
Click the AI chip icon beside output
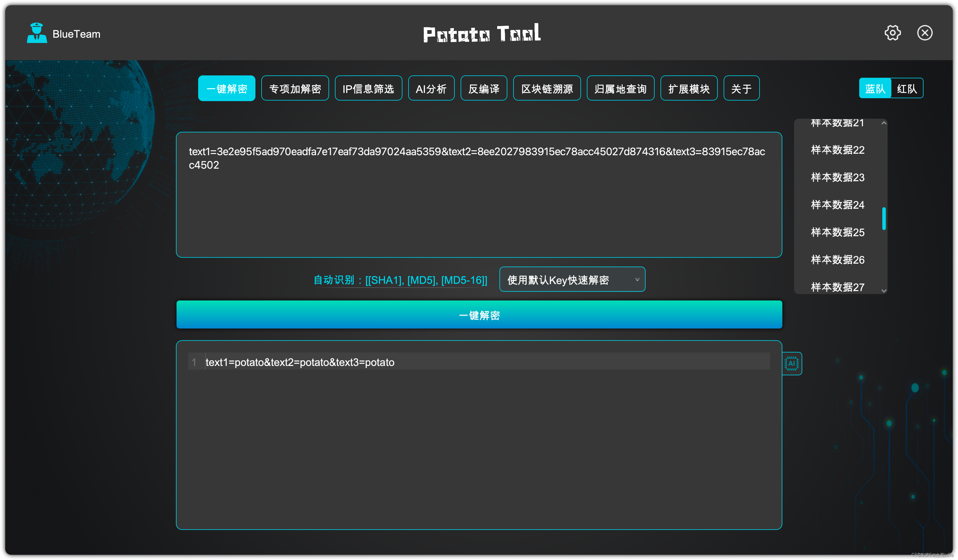[x=791, y=363]
